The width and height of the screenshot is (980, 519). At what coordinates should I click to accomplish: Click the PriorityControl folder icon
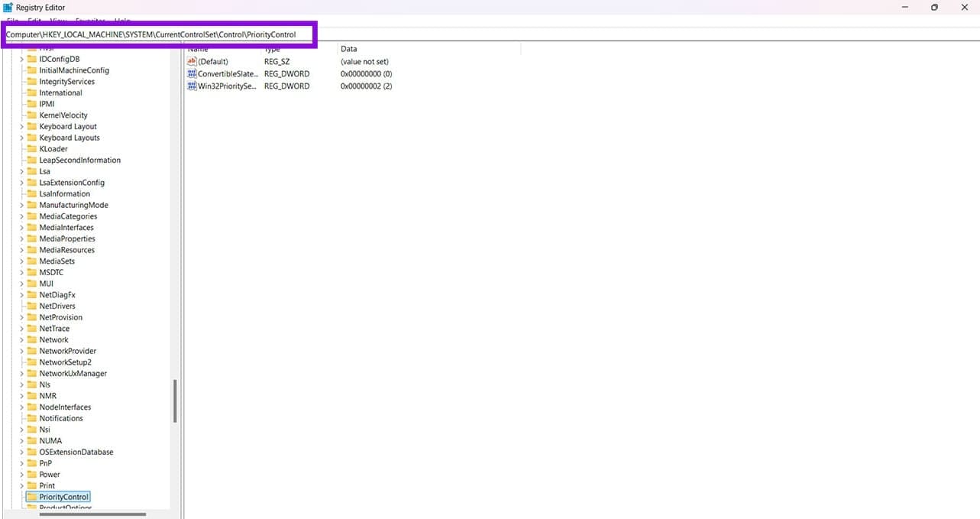(x=32, y=497)
